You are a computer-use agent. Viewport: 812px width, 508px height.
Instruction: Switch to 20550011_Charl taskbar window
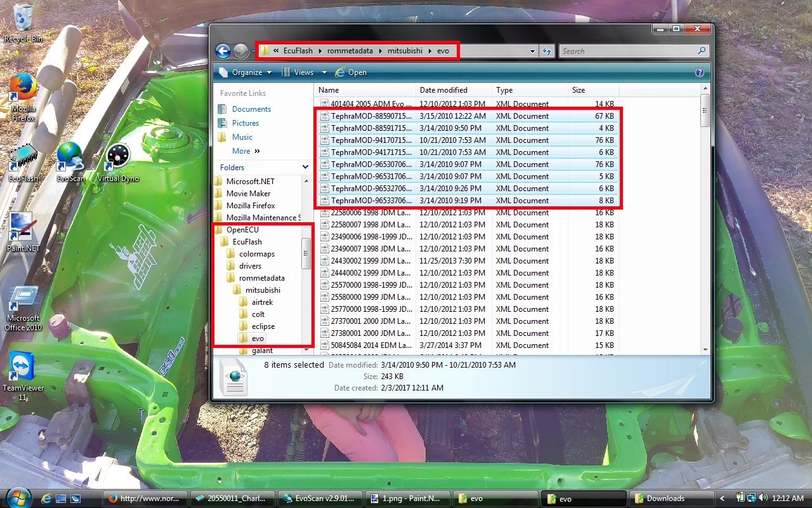pos(234,498)
